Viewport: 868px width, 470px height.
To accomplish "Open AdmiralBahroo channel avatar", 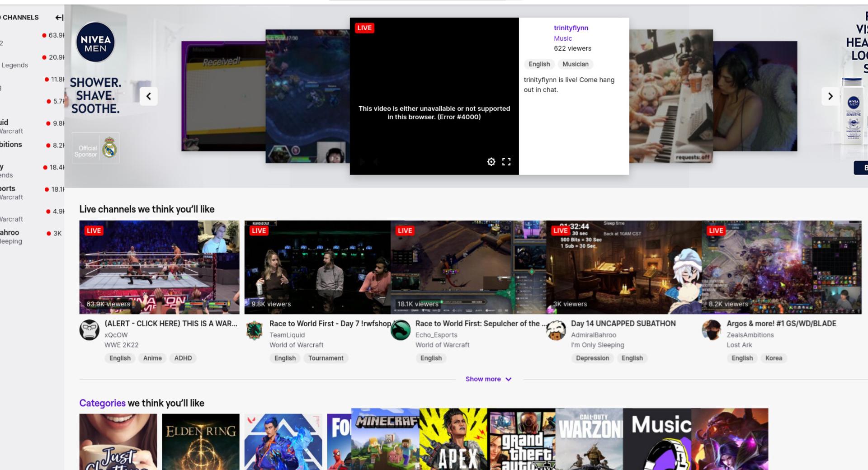I will (556, 330).
